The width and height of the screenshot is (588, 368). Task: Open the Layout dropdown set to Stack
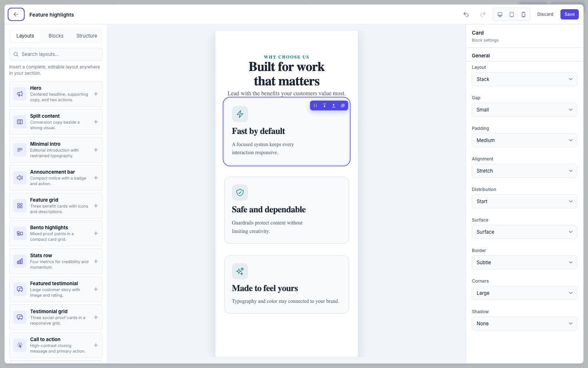pos(524,79)
